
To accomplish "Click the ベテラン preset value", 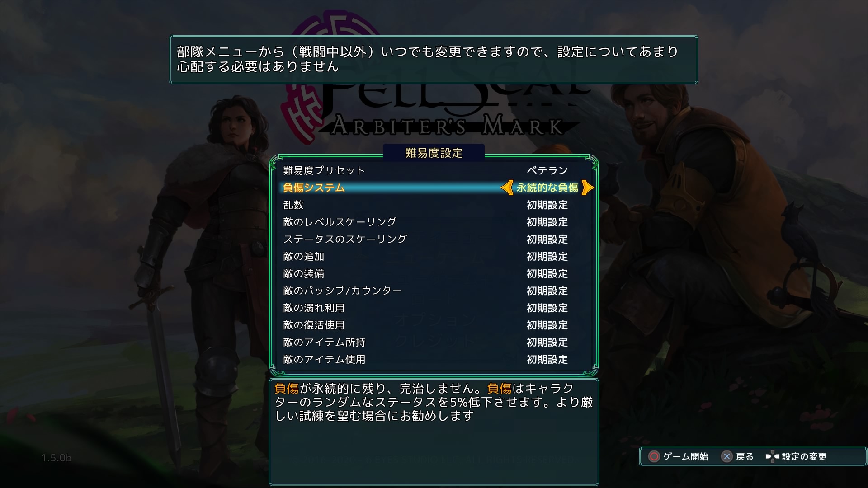I will click(547, 170).
